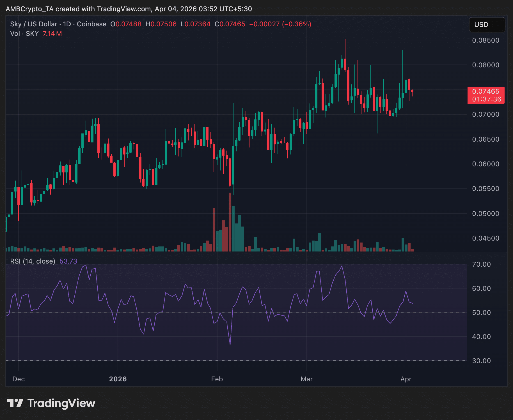Select the Mar marker on time axis

coord(306,379)
